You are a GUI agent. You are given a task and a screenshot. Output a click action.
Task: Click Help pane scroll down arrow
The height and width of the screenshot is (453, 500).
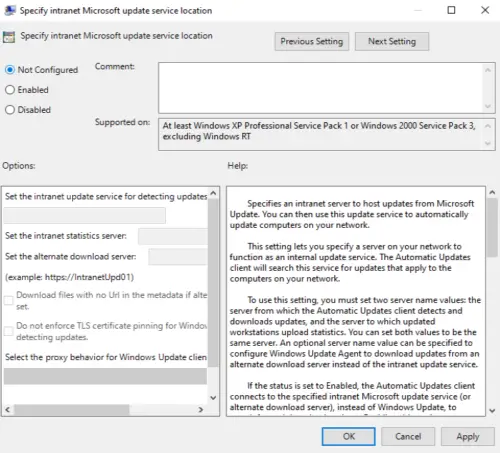point(492,411)
